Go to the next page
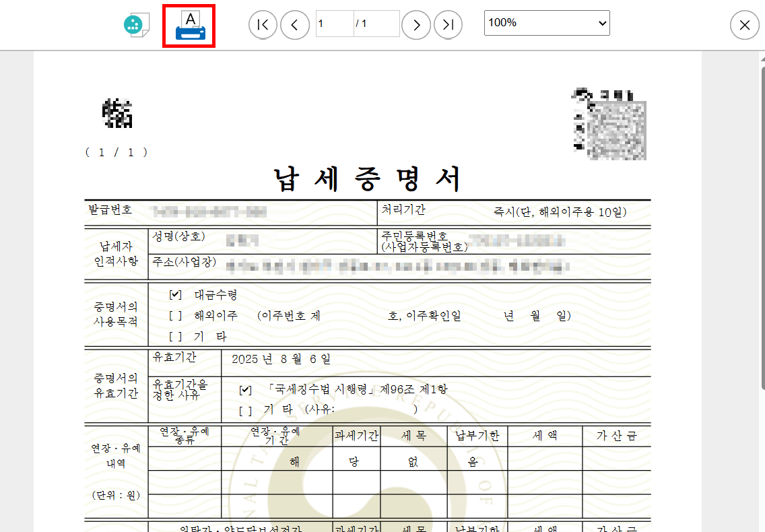This screenshot has height=532, width=765. pos(416,25)
